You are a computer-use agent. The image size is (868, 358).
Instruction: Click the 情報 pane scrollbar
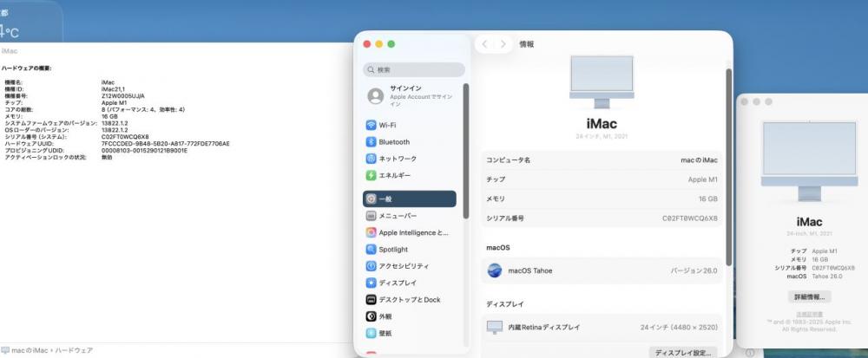(728, 166)
